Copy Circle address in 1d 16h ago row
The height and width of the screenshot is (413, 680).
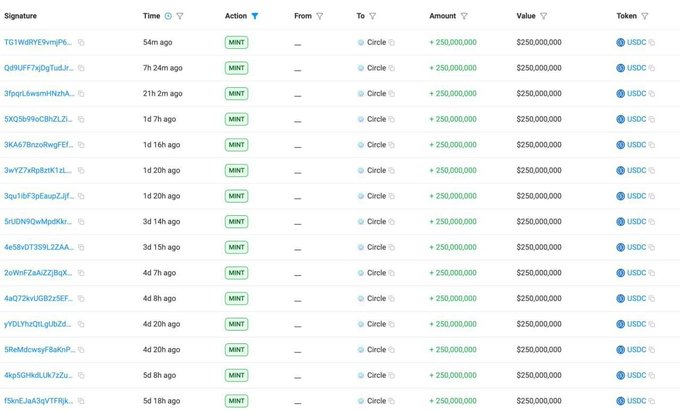coord(392,145)
